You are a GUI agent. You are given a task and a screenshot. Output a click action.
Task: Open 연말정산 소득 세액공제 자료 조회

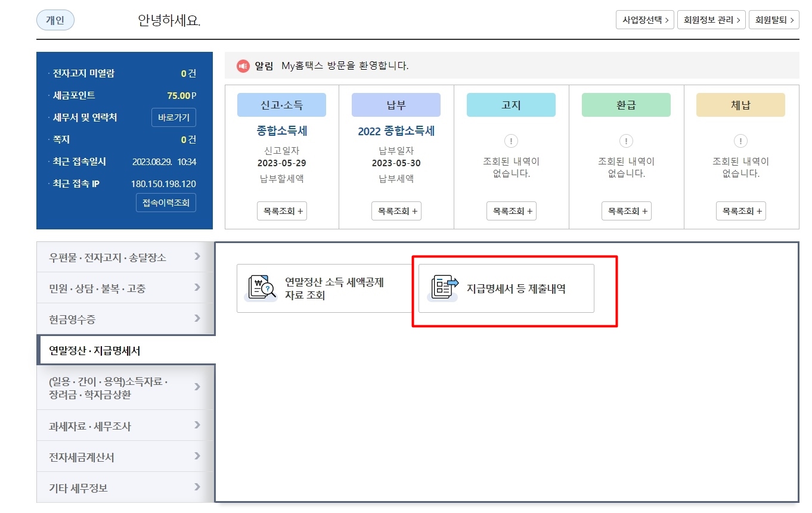[x=324, y=288]
